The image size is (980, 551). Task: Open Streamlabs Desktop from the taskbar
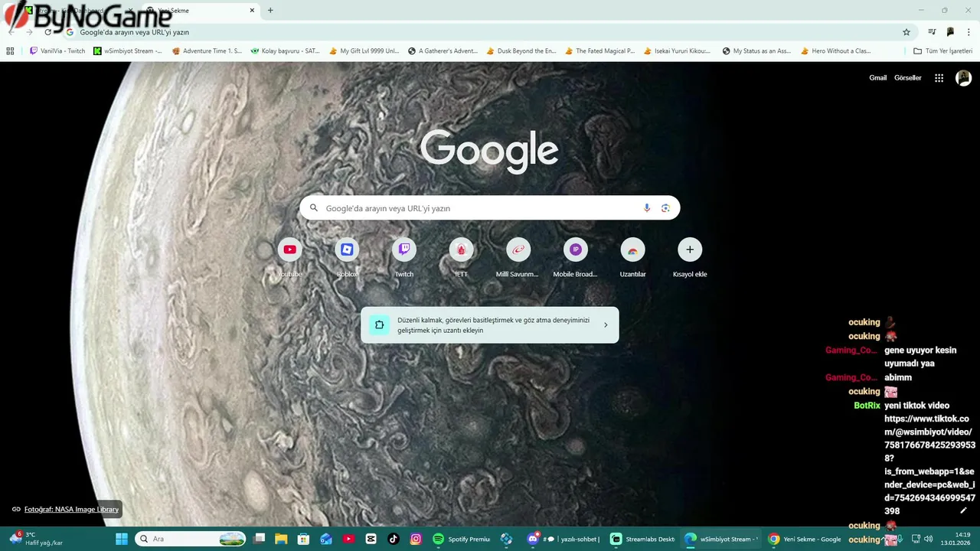click(x=643, y=539)
